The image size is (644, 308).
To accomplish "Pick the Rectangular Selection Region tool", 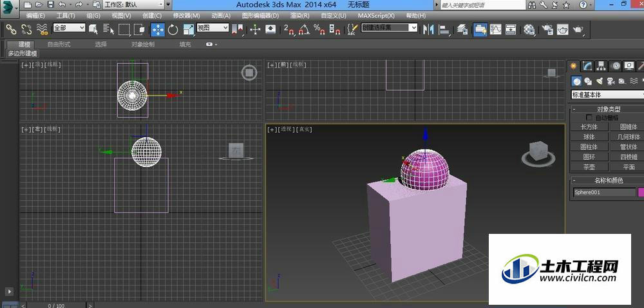I will click(124, 29).
